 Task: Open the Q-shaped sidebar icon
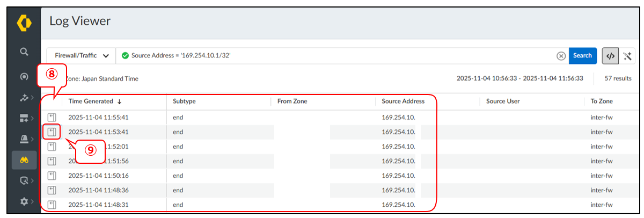tap(24, 181)
